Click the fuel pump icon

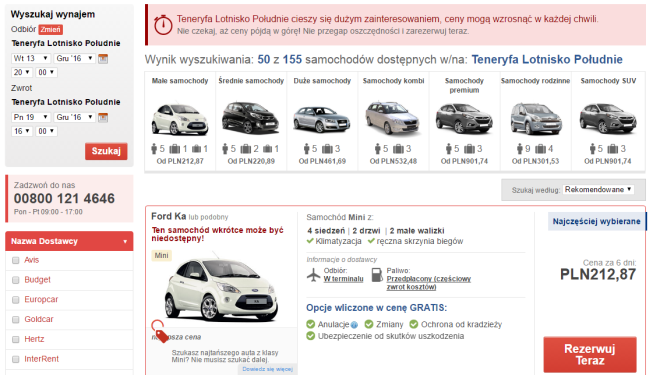tap(376, 275)
